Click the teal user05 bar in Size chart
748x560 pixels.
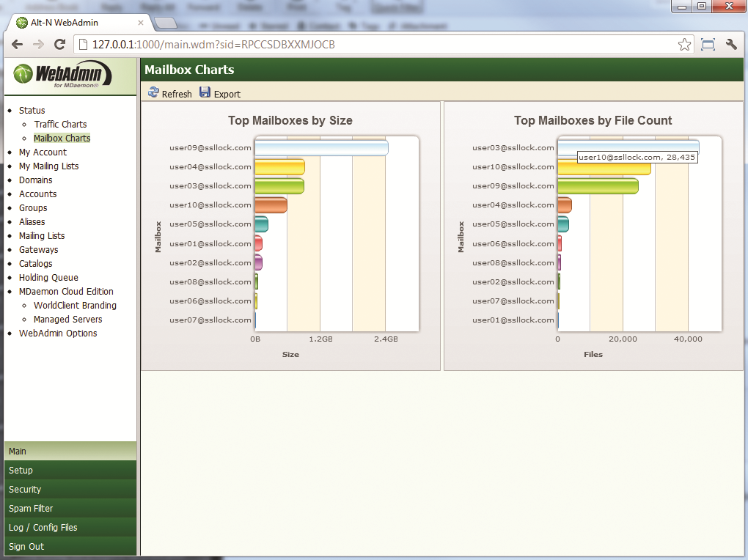261,224
